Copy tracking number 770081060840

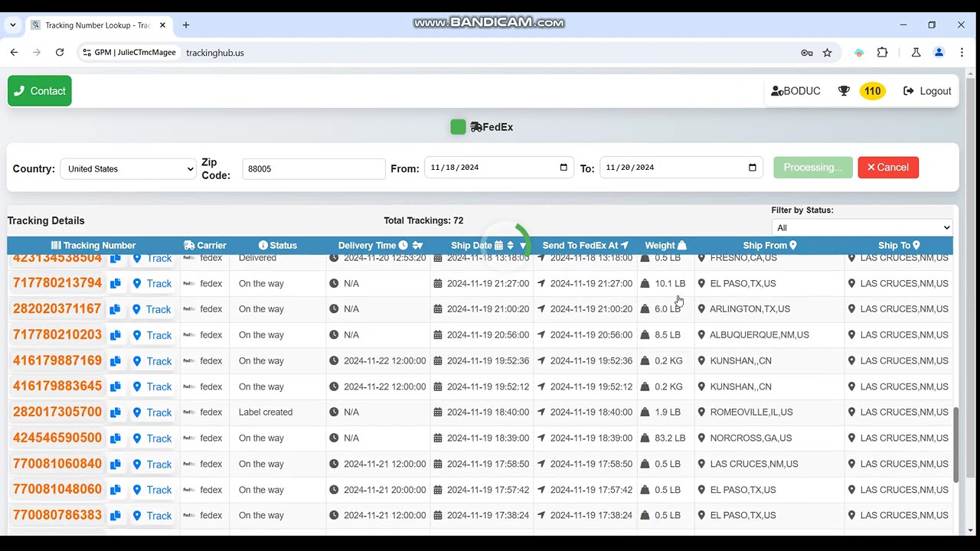click(116, 464)
